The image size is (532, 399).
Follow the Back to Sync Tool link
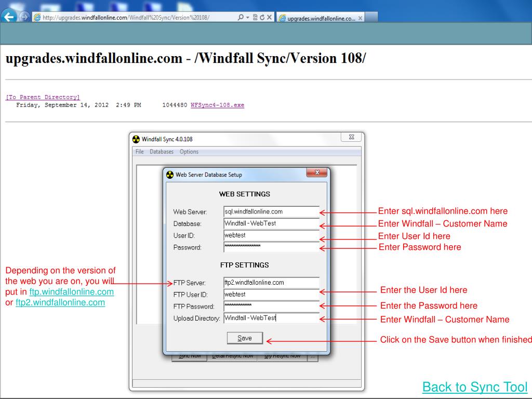pyautogui.click(x=475, y=387)
